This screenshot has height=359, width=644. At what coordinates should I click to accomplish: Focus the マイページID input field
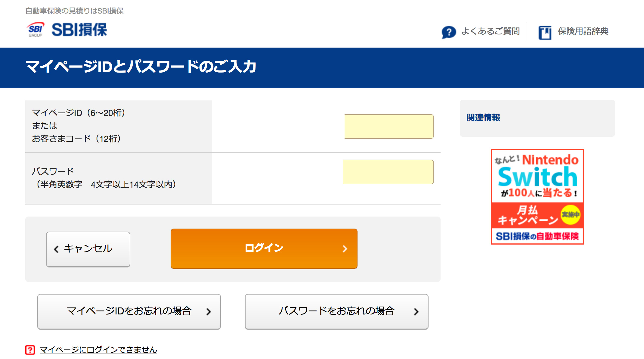[x=389, y=126]
